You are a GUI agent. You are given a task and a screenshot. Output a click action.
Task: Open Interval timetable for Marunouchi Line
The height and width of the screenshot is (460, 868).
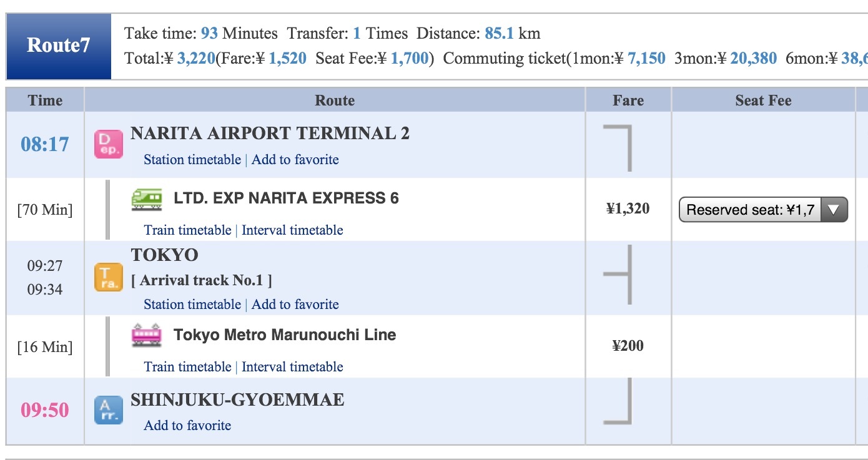[292, 367]
